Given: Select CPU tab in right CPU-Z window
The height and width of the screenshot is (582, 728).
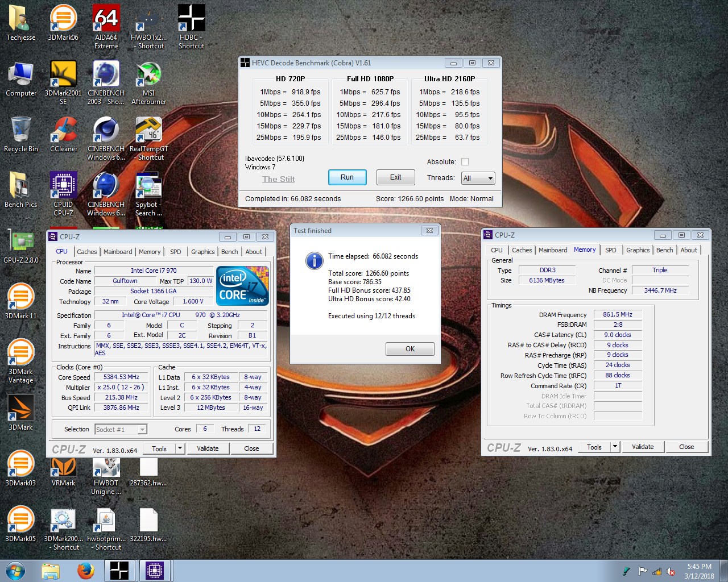Looking at the screenshot, I should [x=497, y=250].
